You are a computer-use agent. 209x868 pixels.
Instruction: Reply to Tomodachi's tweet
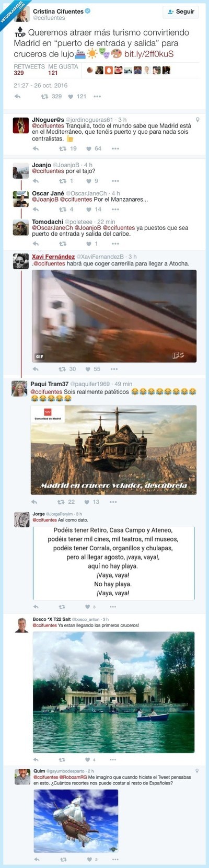pos(36,244)
